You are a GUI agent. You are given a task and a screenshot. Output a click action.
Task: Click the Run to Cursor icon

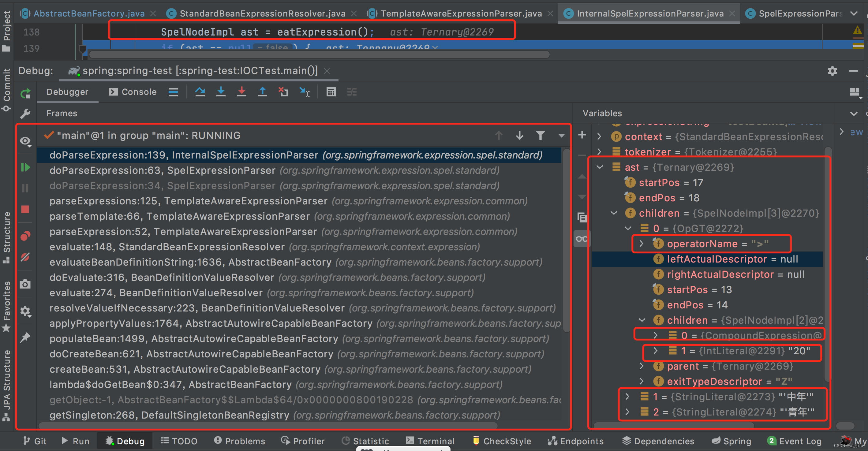pyautogui.click(x=305, y=92)
